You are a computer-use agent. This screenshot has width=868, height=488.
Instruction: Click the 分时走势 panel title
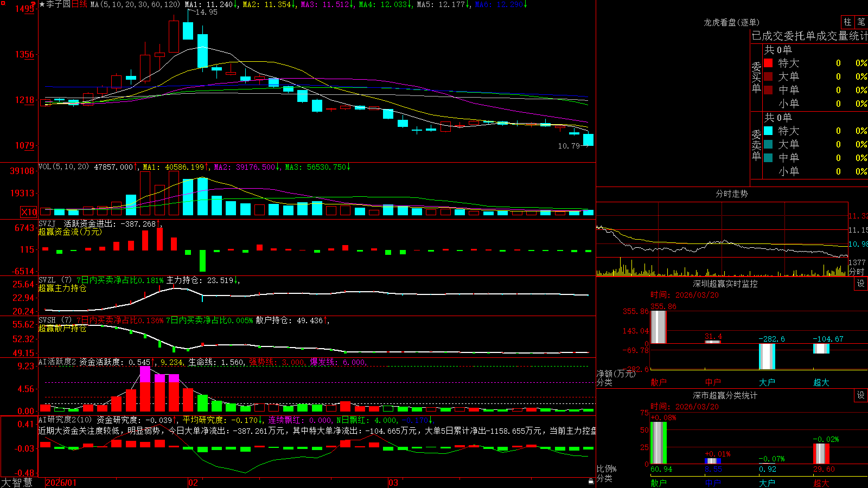point(732,194)
